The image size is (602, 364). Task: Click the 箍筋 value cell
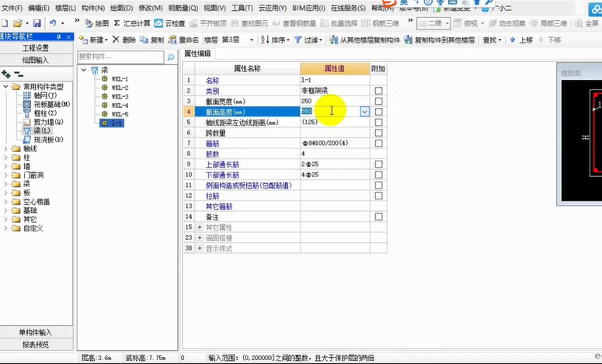335,143
